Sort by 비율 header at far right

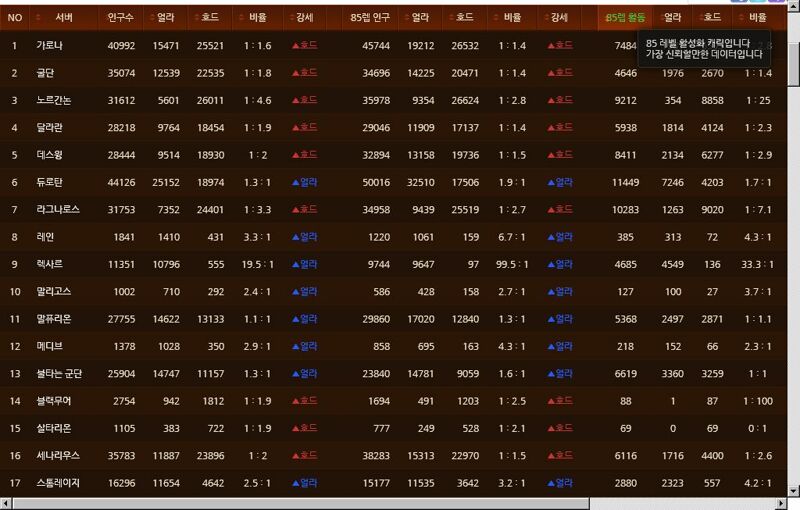click(758, 18)
